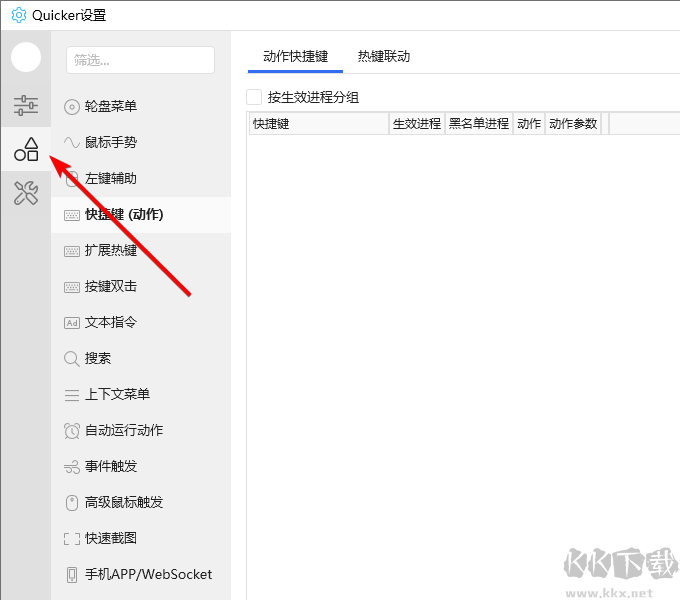
Task: Open the wrench tools sidebar icon
Action: pyautogui.click(x=26, y=193)
